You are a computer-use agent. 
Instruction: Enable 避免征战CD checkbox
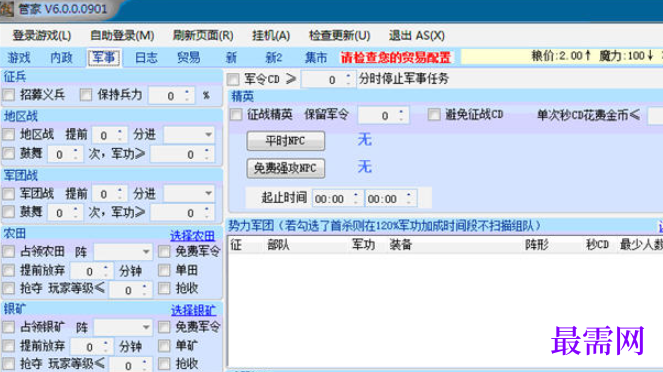click(x=434, y=115)
